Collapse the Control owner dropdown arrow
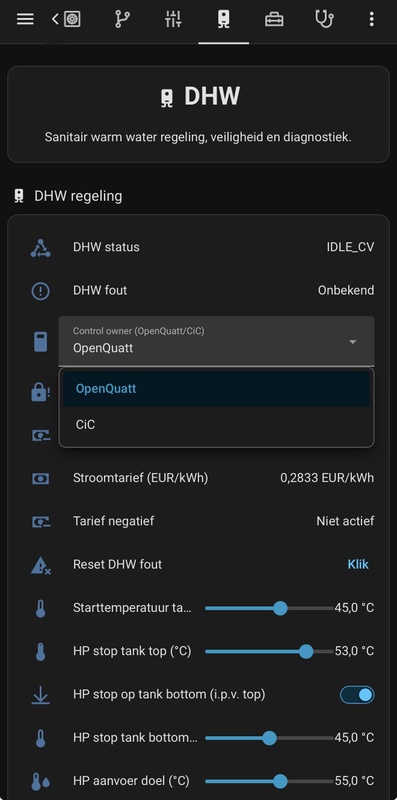 [353, 341]
